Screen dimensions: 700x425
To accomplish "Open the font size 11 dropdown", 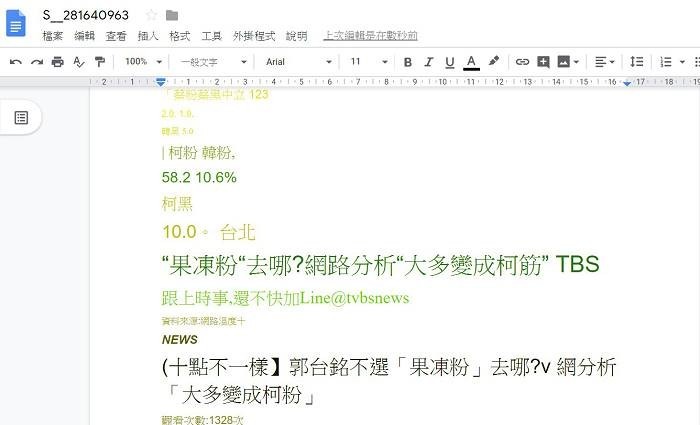I will point(368,62).
